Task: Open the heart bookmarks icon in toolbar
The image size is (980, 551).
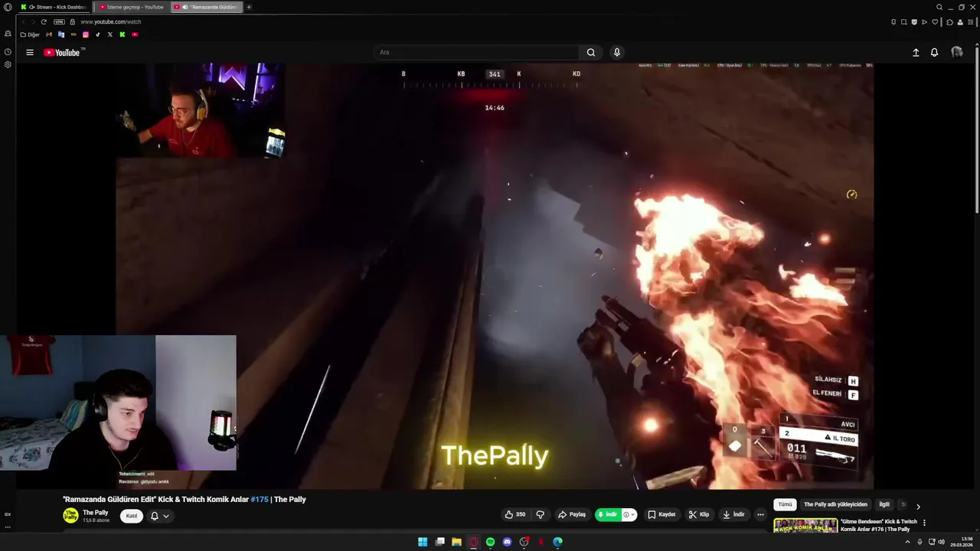Action: pos(935,22)
